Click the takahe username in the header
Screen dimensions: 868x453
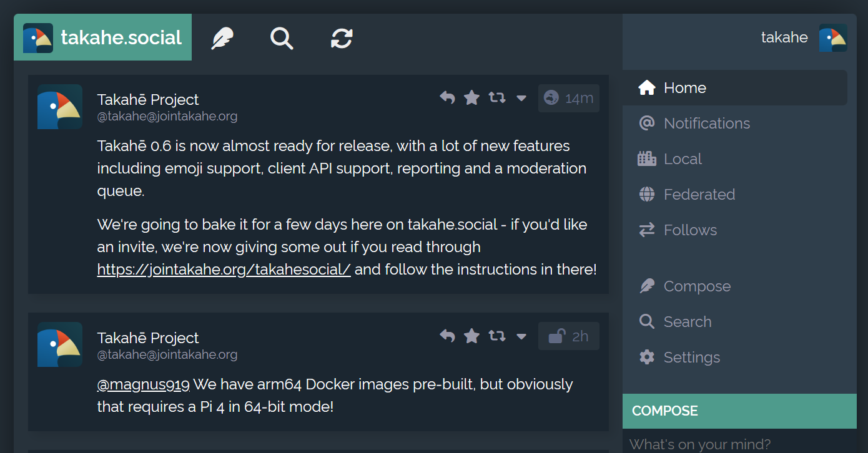coord(784,37)
